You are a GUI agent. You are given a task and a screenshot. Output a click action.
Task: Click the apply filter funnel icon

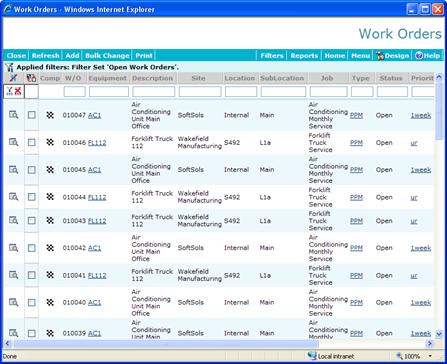[9, 91]
